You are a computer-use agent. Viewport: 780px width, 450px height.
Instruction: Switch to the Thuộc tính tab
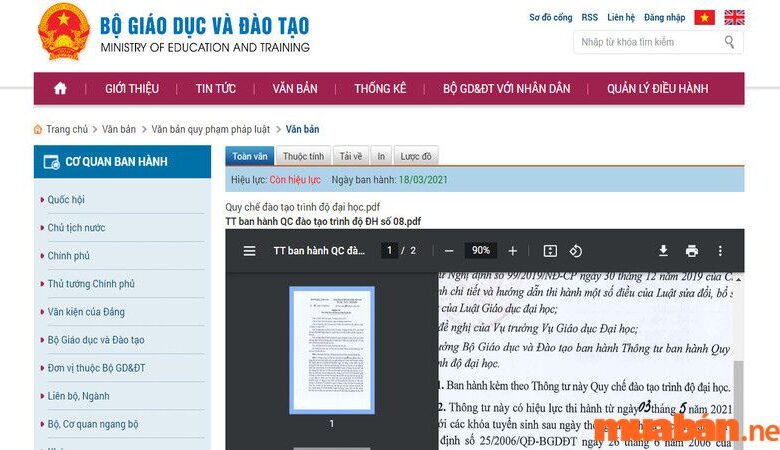(x=303, y=156)
